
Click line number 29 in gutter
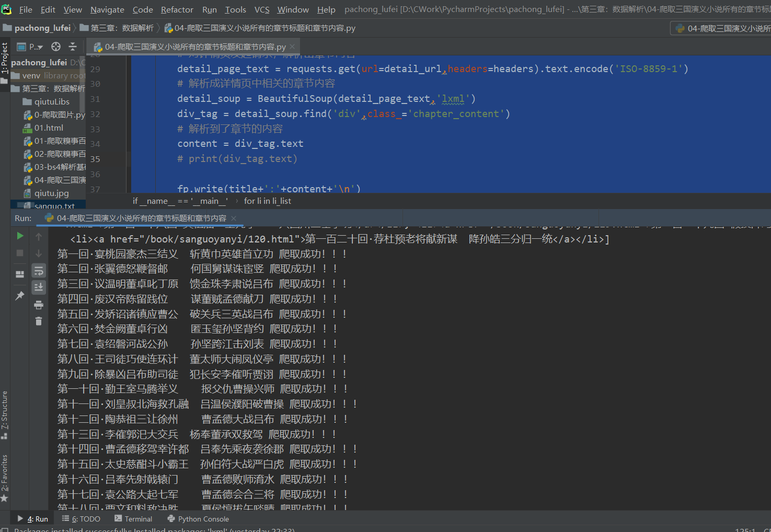point(95,69)
